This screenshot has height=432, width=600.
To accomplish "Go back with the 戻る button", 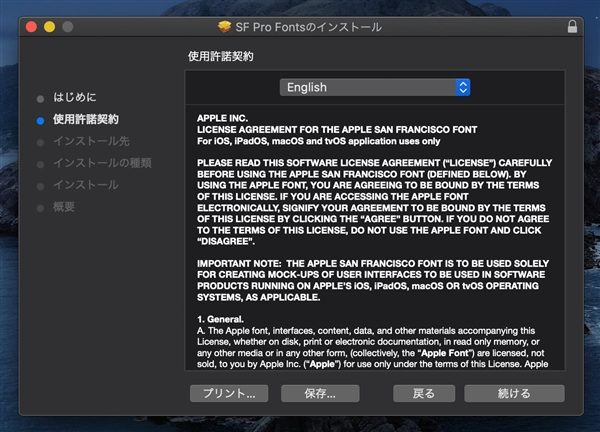I will point(424,393).
